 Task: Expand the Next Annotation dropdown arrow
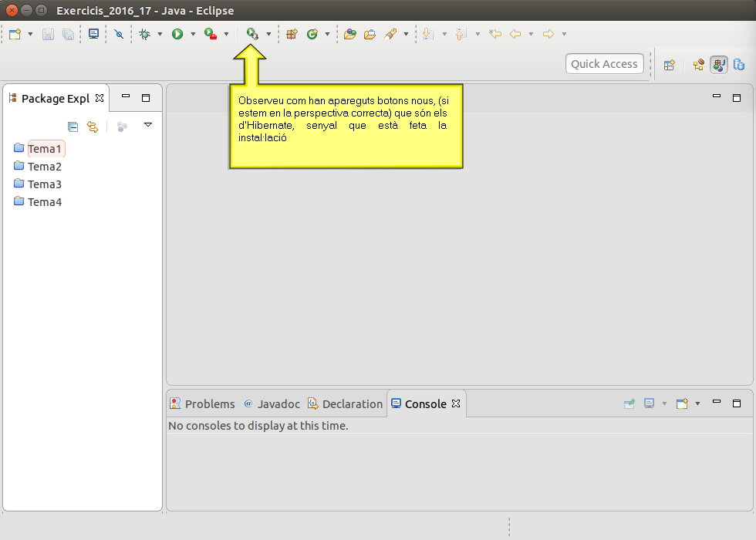click(444, 34)
